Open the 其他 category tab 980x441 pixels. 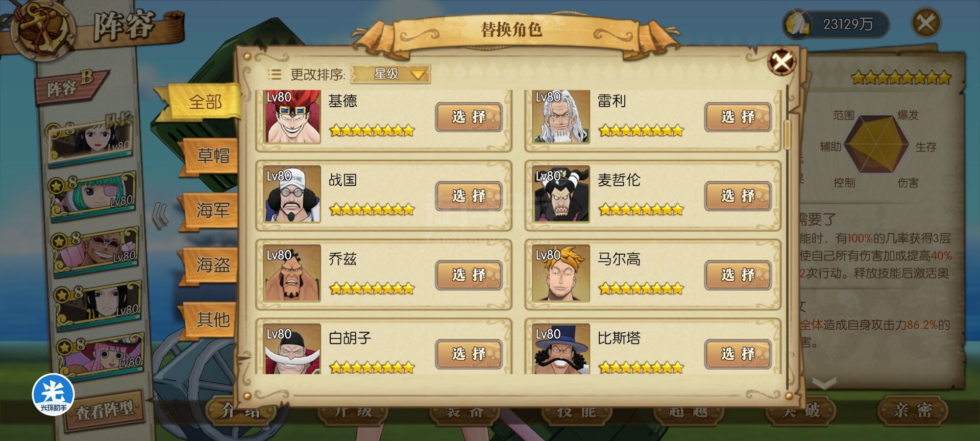pos(211,320)
